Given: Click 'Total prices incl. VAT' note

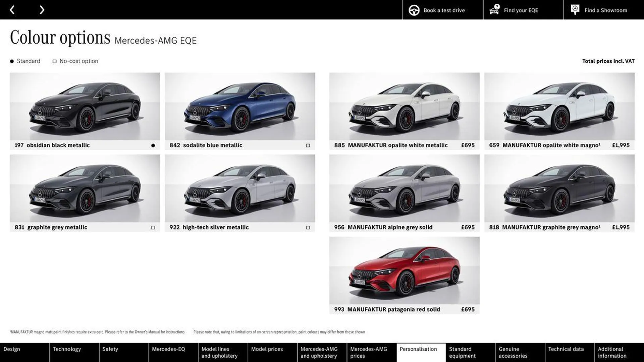Looking at the screenshot, I should (608, 61).
